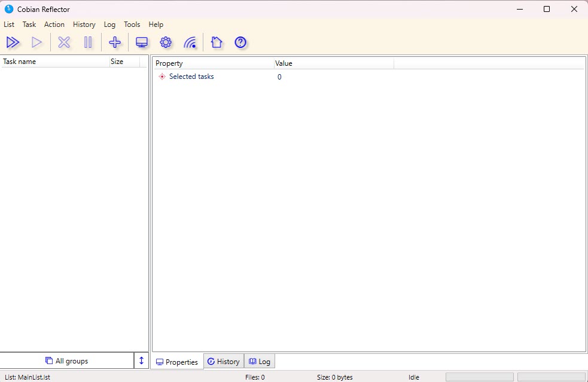Click the Run all tasks double-arrow icon
This screenshot has width=588, height=382.
[x=13, y=42]
